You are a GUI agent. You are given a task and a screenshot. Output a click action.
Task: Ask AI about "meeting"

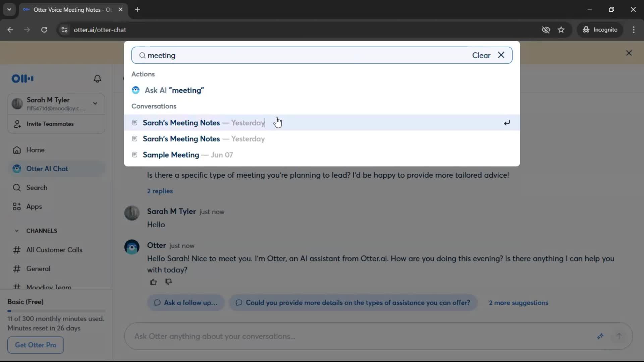322,90
